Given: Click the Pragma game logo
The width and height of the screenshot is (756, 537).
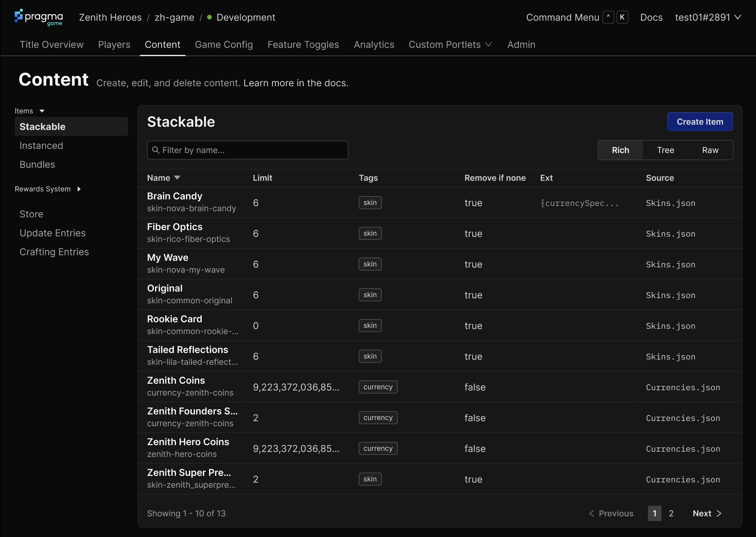Looking at the screenshot, I should pos(39,17).
